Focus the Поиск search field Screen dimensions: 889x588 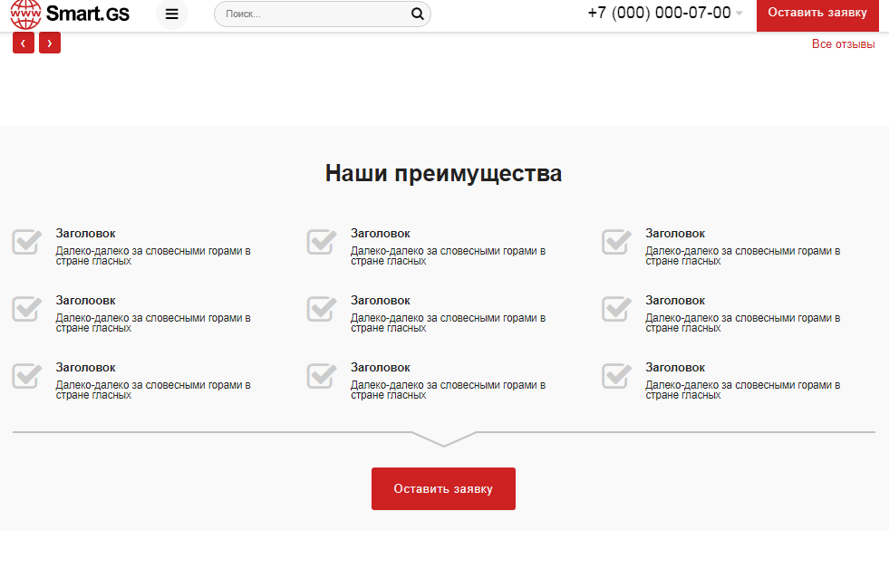[x=313, y=14]
